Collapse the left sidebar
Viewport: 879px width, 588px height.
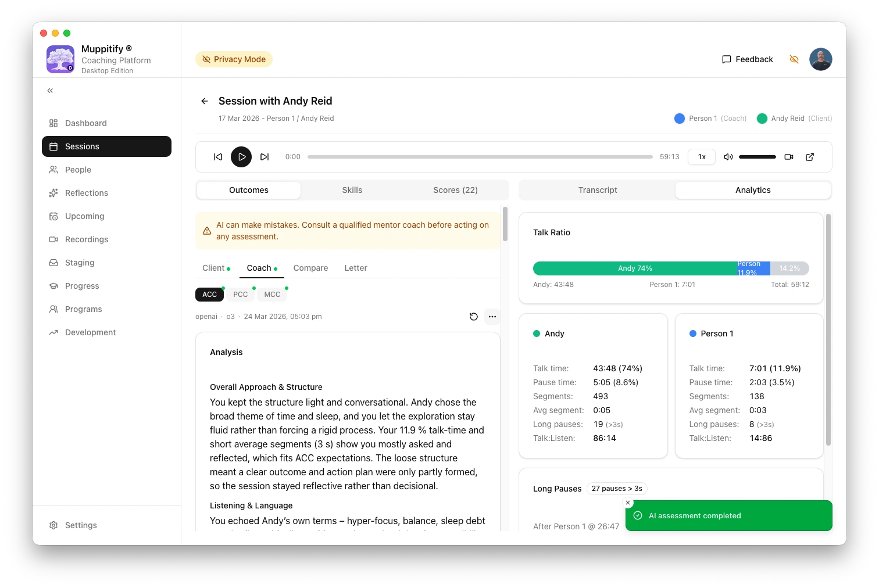tap(51, 91)
